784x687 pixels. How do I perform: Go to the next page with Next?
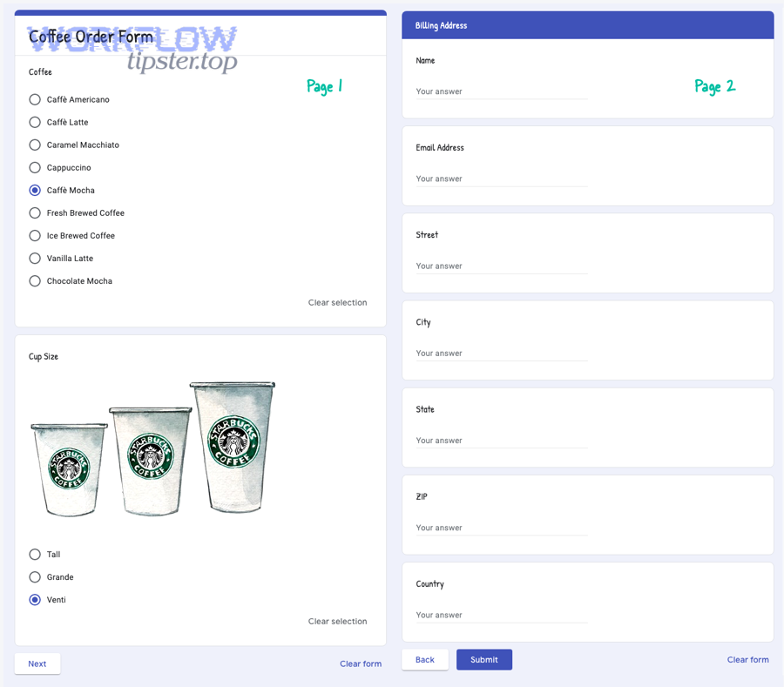click(x=37, y=663)
